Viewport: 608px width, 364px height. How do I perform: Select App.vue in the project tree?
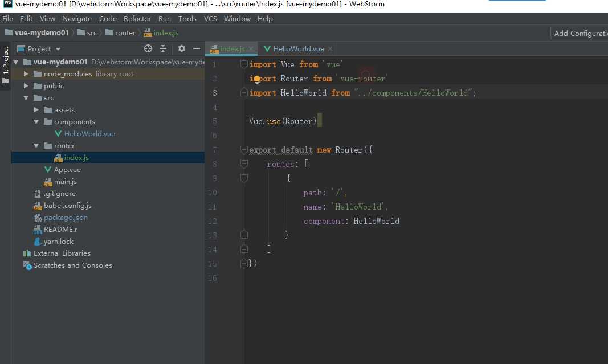click(x=67, y=170)
